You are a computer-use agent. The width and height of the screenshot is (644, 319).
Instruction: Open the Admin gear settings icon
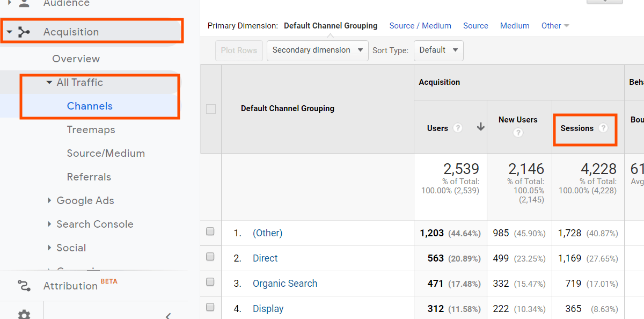coord(24,315)
